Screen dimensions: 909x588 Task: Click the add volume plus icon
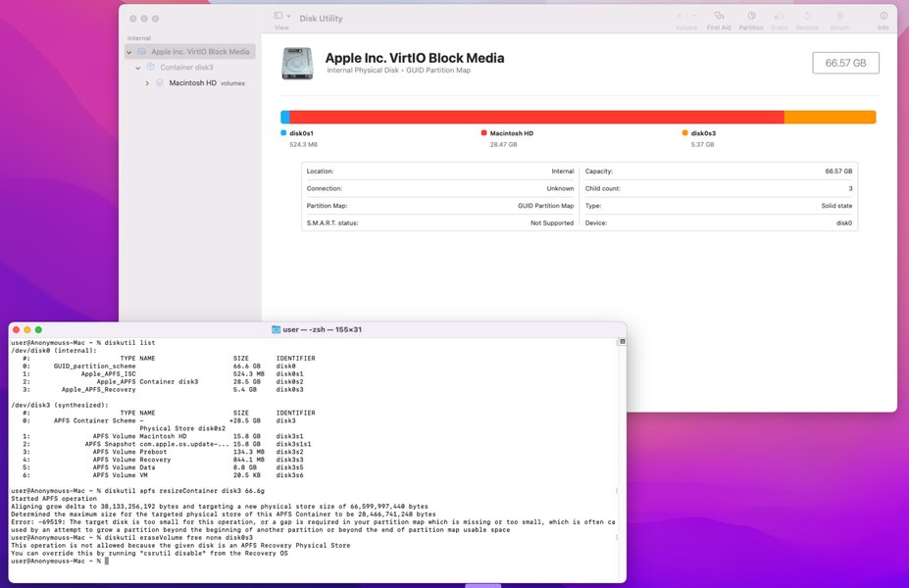coord(679,16)
